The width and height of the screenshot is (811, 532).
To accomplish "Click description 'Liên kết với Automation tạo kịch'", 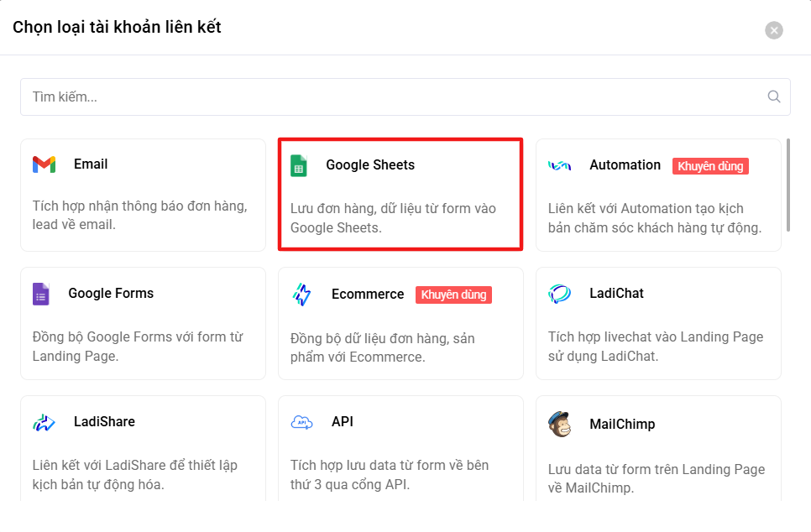I will click(655, 217).
